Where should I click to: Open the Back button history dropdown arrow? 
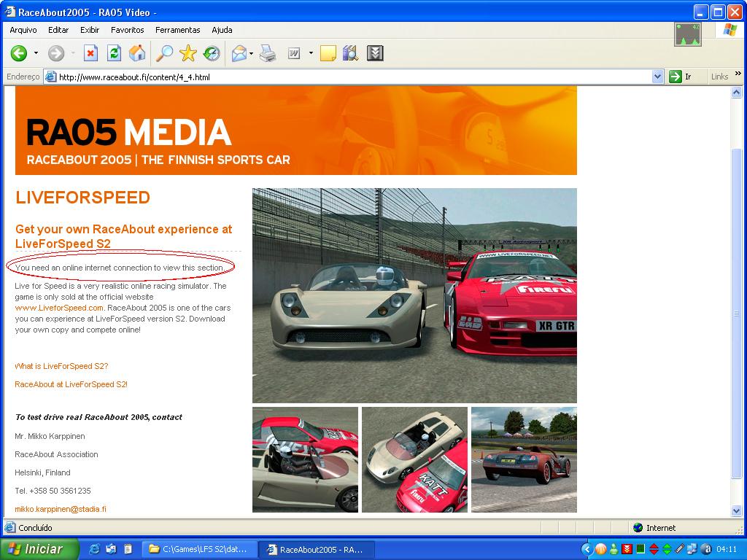pyautogui.click(x=36, y=53)
